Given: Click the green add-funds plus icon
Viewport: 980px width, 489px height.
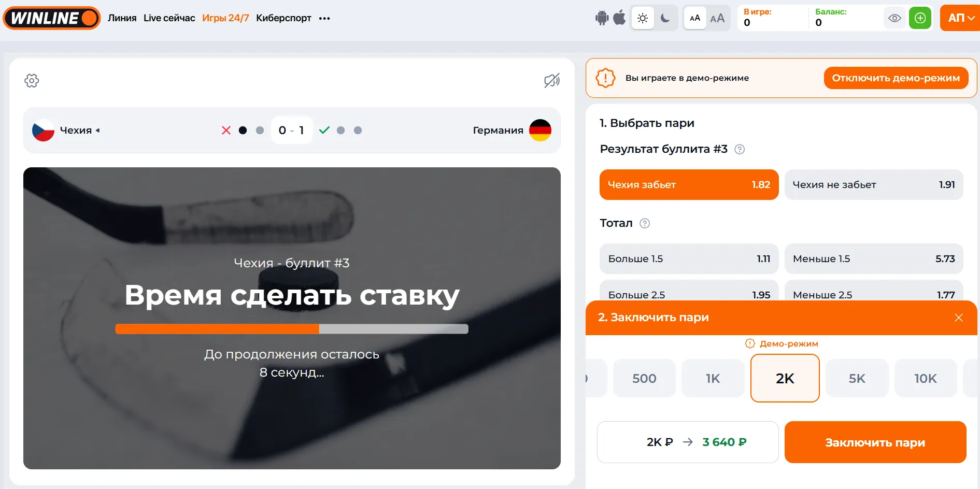Looking at the screenshot, I should (x=920, y=18).
